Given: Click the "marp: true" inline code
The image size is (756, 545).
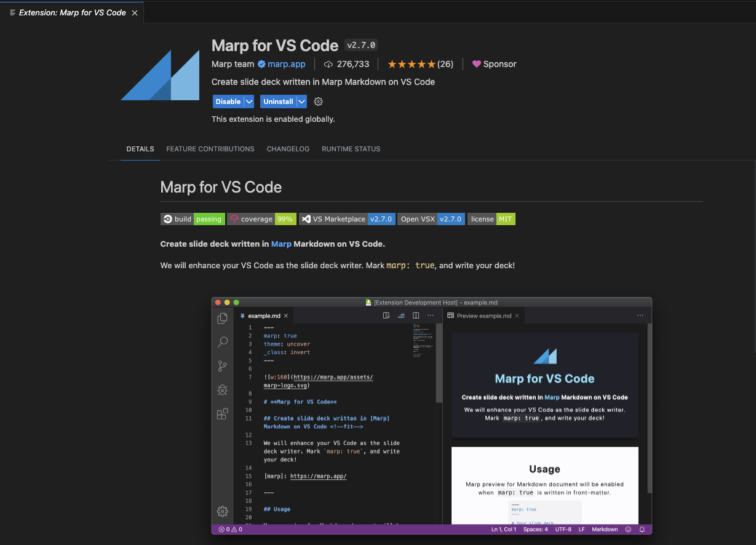Looking at the screenshot, I should click(x=410, y=266).
